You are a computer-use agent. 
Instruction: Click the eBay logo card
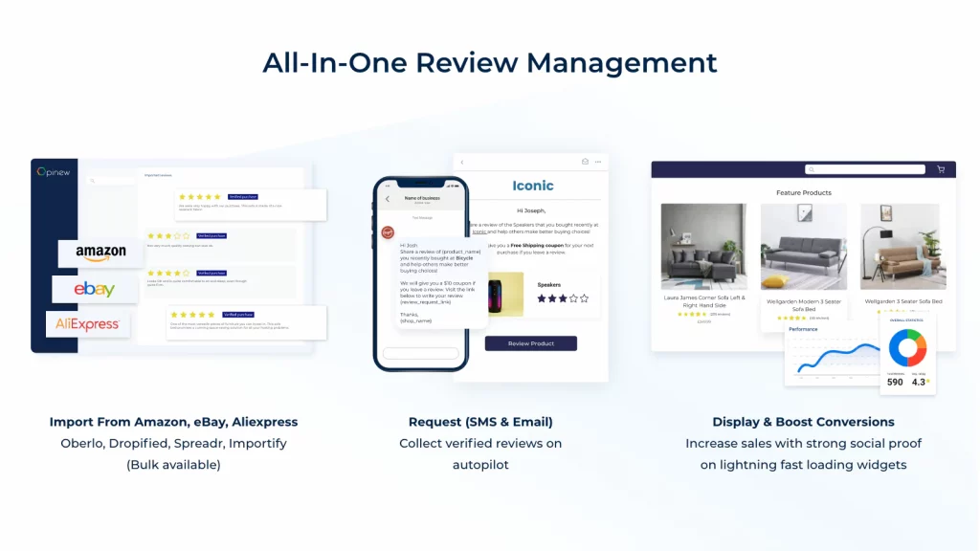click(95, 289)
